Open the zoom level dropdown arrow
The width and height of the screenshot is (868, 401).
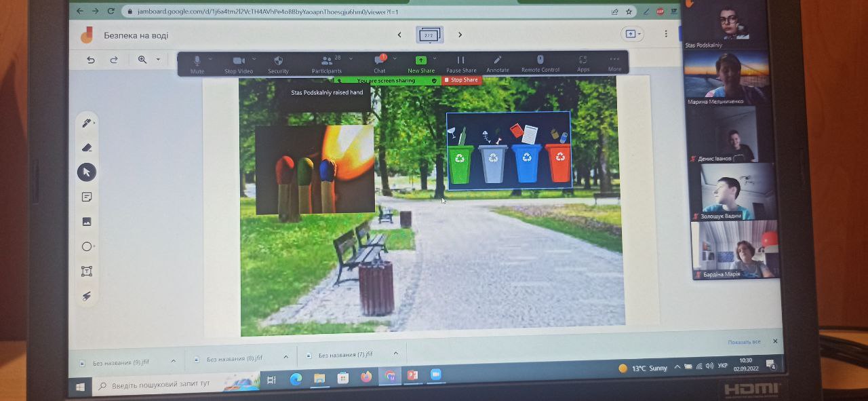(x=158, y=60)
